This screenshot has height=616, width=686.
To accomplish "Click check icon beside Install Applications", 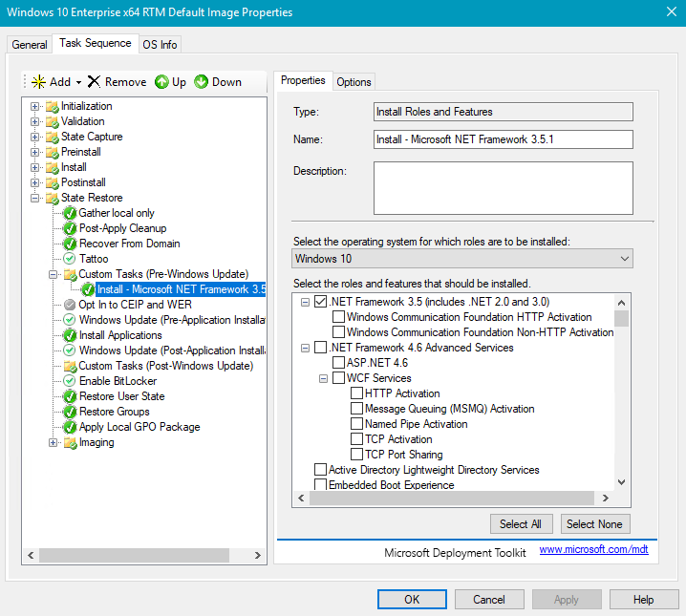I will pyautogui.click(x=70, y=335).
